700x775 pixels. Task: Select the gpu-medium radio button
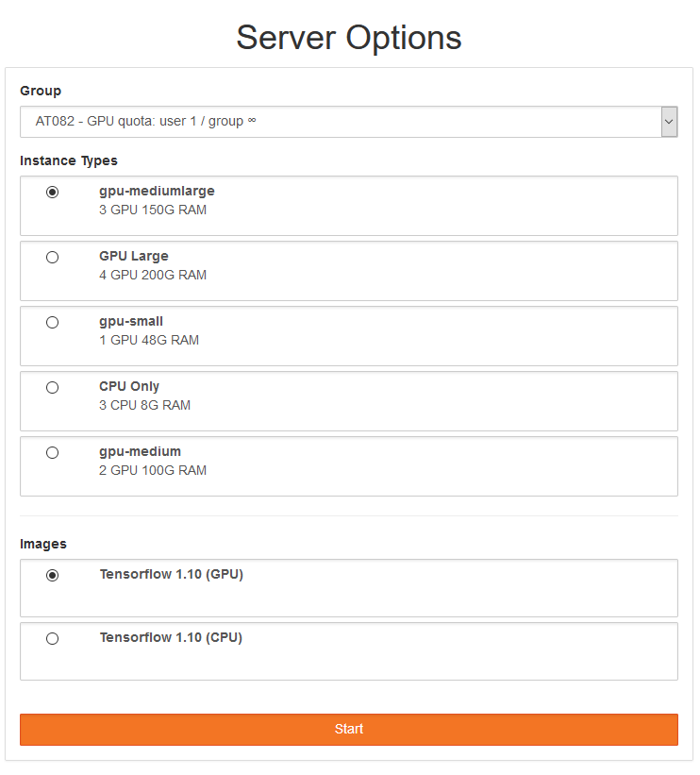pos(52,453)
